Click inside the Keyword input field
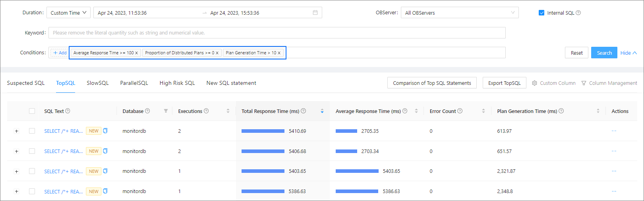 click(277, 33)
